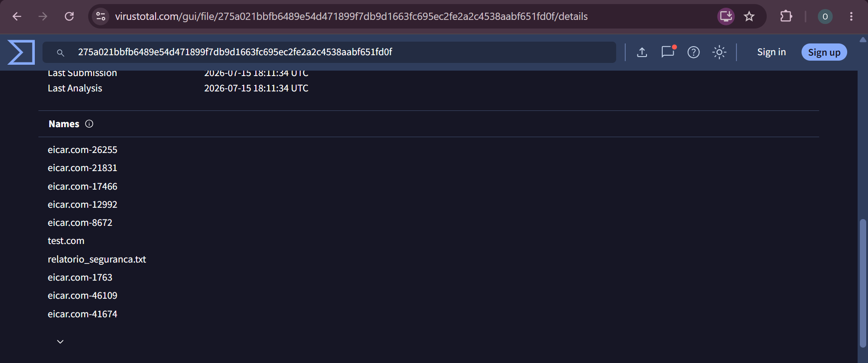Click the browser forward arrow

pyautogui.click(x=43, y=16)
